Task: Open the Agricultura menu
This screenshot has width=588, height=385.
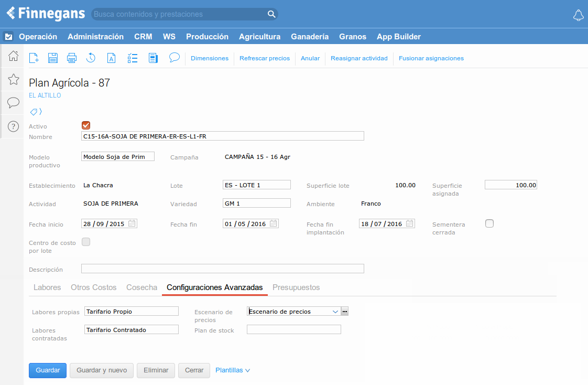Action: pos(259,37)
